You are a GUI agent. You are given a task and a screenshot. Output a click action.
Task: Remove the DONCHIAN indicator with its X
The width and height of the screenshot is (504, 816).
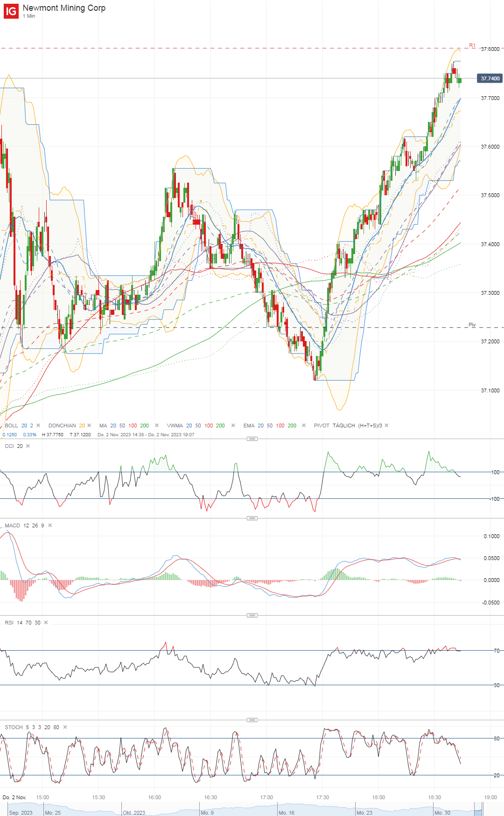tap(89, 426)
